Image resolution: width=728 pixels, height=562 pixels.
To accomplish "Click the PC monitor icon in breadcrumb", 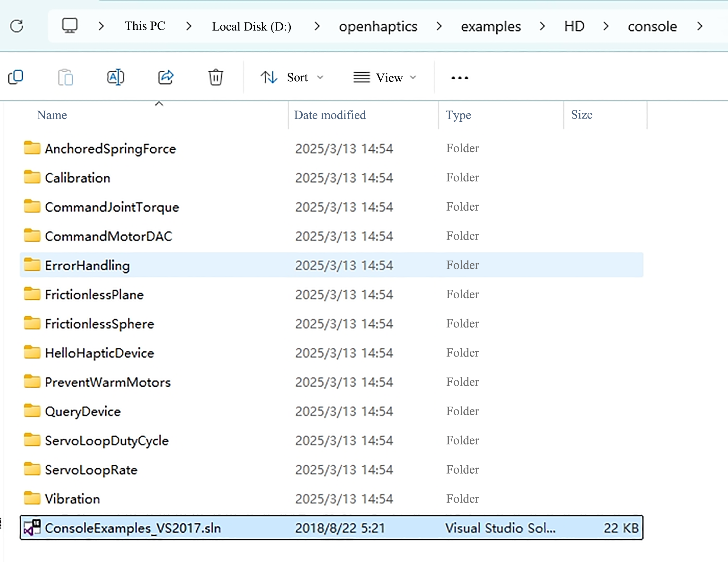I will pos(70,26).
